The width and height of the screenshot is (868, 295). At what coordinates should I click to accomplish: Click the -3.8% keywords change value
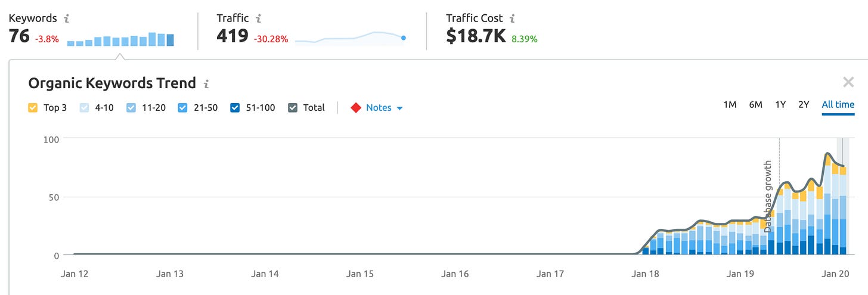tap(46, 39)
